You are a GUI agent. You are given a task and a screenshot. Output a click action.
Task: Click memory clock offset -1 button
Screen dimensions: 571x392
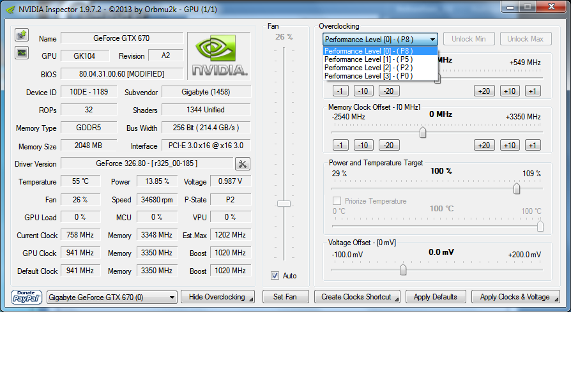(x=340, y=145)
